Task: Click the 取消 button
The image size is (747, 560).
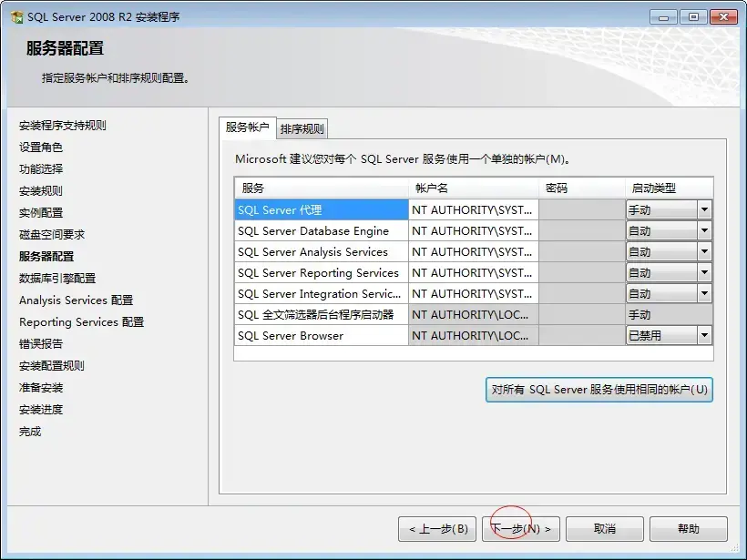Action: click(x=605, y=528)
